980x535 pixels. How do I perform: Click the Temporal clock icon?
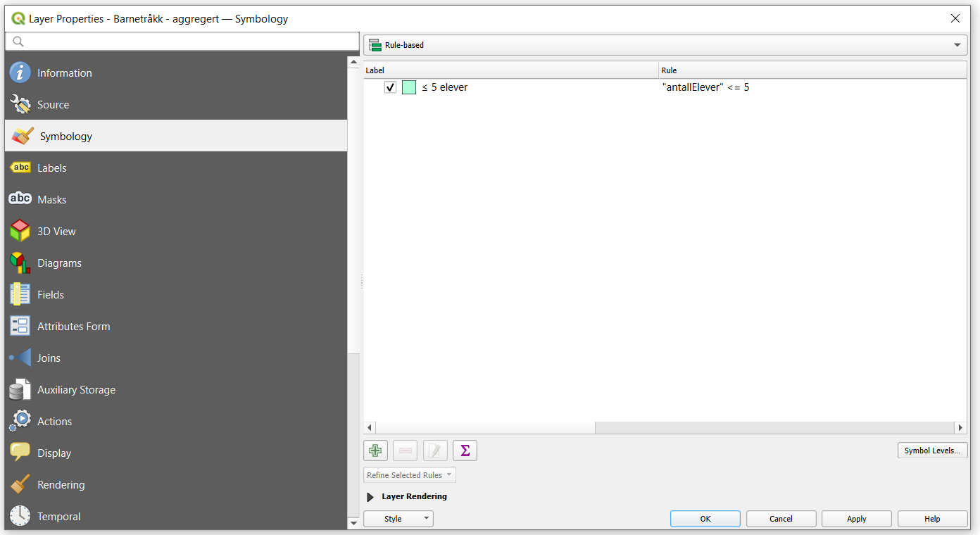click(x=20, y=516)
